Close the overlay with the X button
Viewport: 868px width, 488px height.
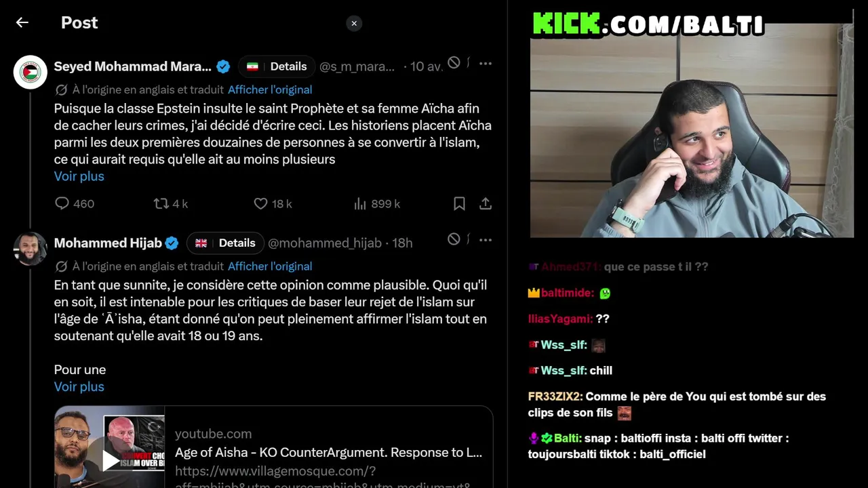pos(354,23)
